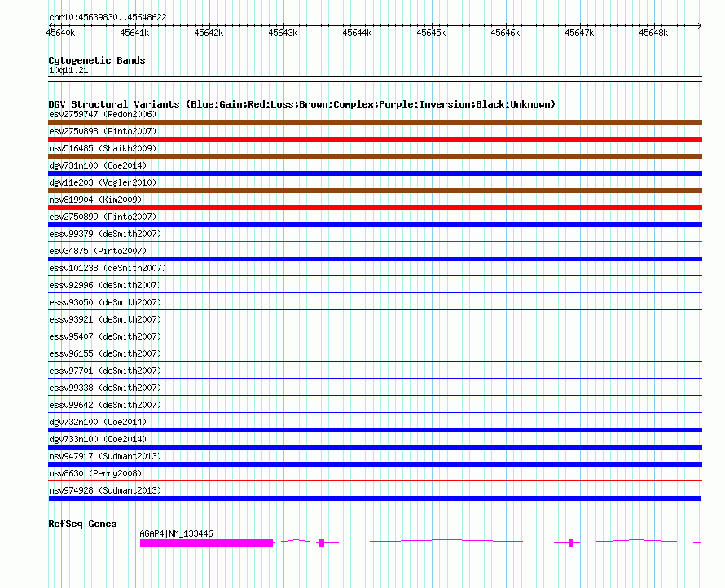The height and width of the screenshot is (588, 725).
Task: Click essv93050 (deSmith2007) label
Action: (x=105, y=302)
